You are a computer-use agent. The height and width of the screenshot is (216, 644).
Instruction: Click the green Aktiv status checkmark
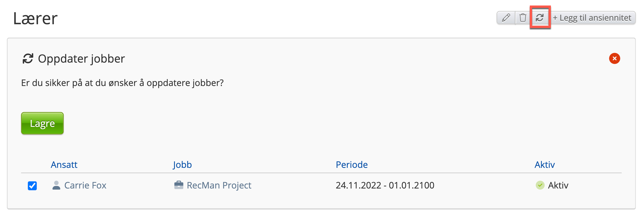540,185
